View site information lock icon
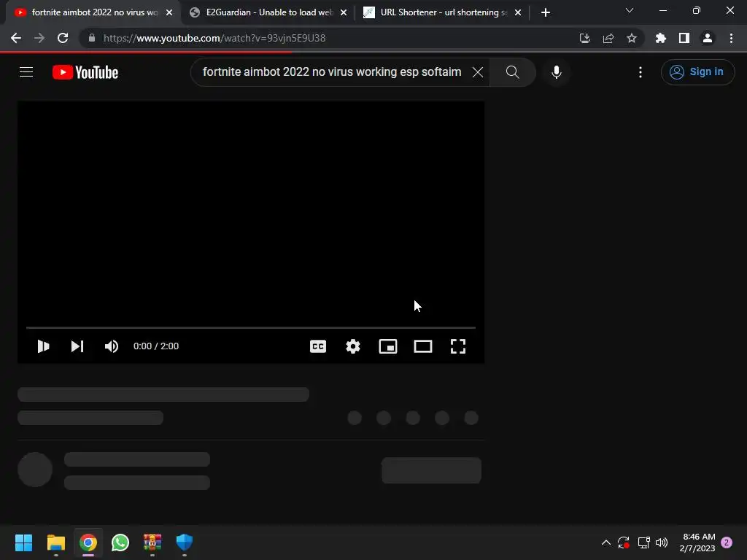The image size is (747, 560). pyautogui.click(x=92, y=38)
